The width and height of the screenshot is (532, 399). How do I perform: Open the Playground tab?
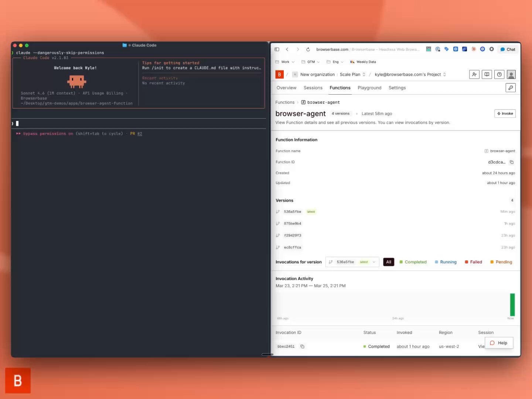(x=369, y=88)
